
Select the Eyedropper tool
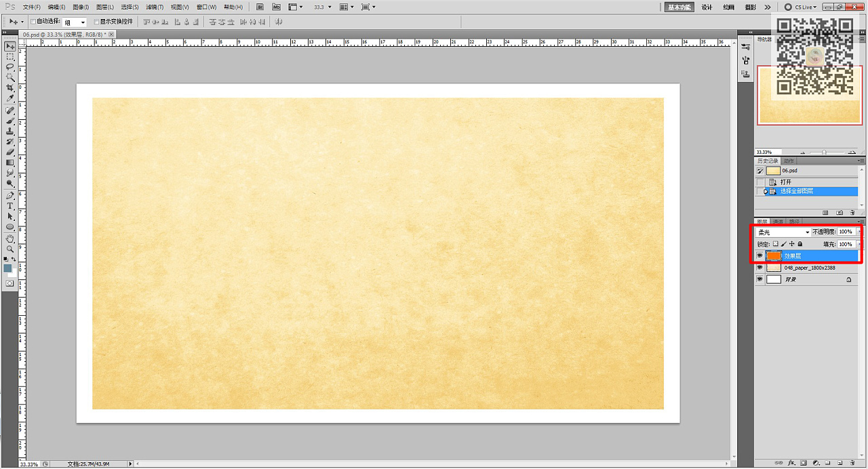pyautogui.click(x=10, y=99)
